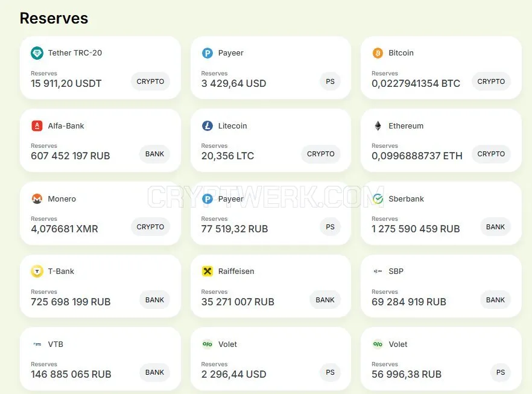Click the VTB logo icon
This screenshot has width=532, height=394.
pos(37,344)
